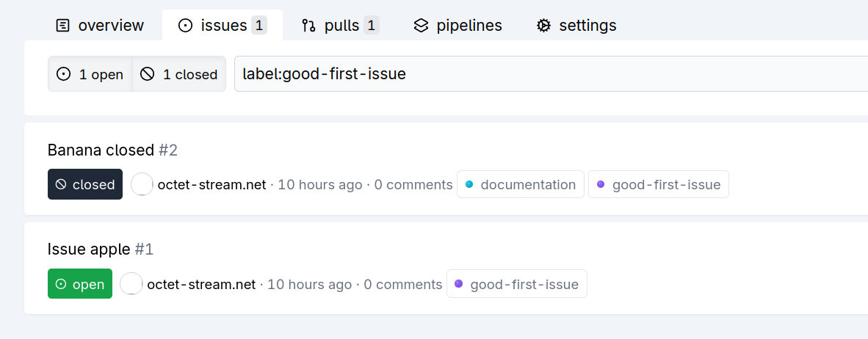Screen dimensions: 868x339
Task: Click the pipelines layers icon
Action: [421, 26]
